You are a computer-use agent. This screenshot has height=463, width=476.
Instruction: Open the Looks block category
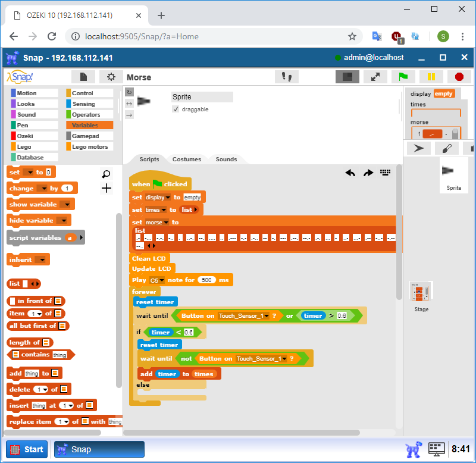(34, 104)
